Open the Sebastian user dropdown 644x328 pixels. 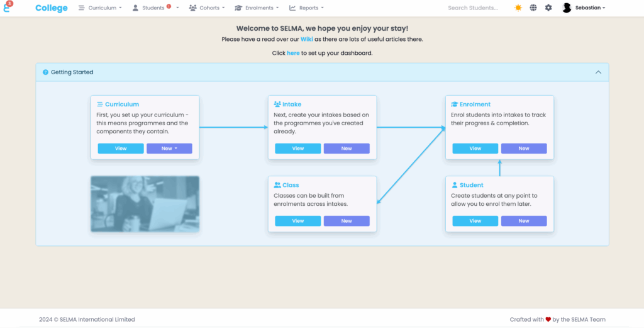point(590,8)
